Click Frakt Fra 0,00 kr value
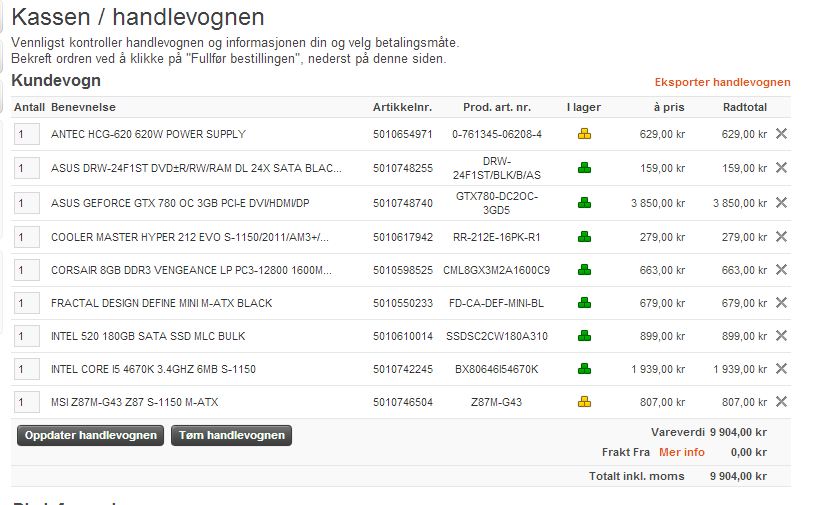This screenshot has height=505, width=819. (x=748, y=452)
